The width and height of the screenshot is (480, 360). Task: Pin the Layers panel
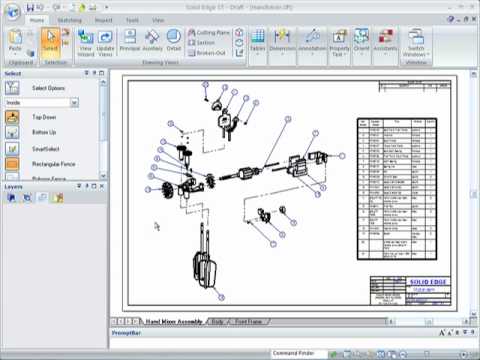(87, 186)
